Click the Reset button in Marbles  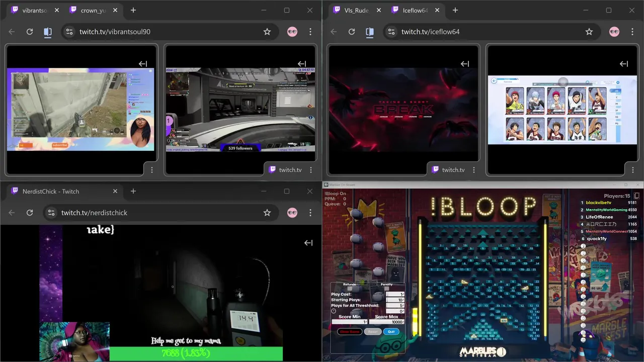[x=373, y=331]
